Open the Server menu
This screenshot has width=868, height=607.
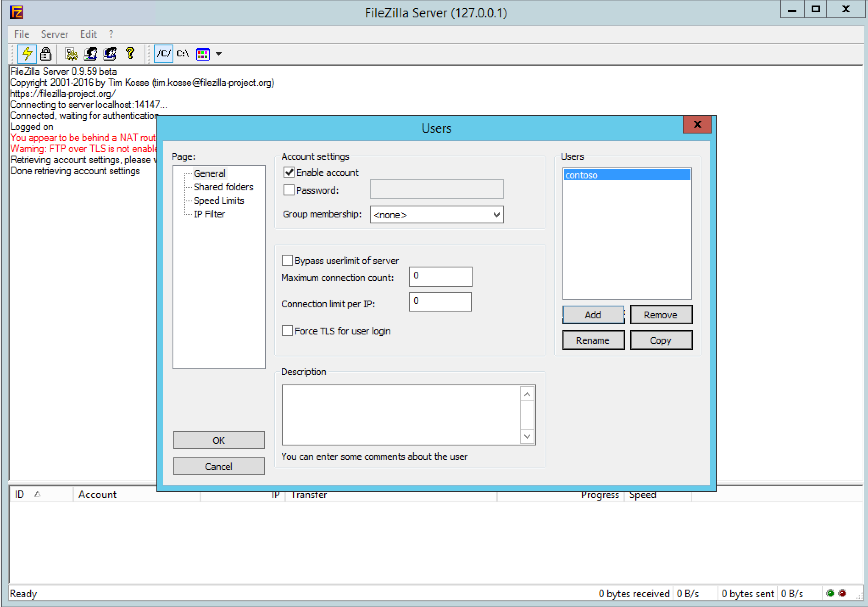coord(54,34)
